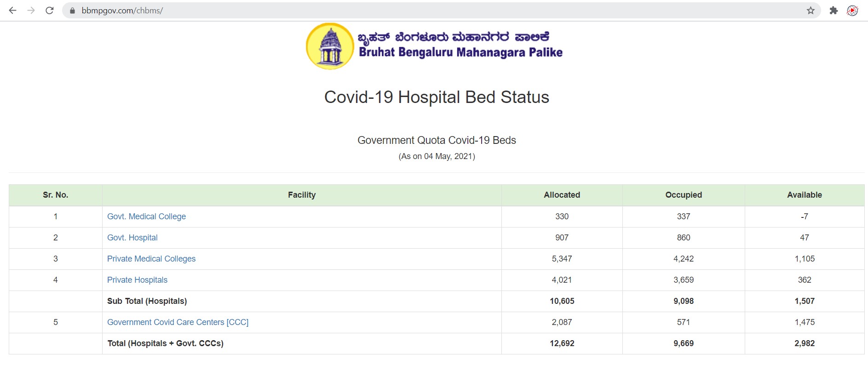Click the padlock site security icon
This screenshot has height=382, width=868.
pos(72,11)
